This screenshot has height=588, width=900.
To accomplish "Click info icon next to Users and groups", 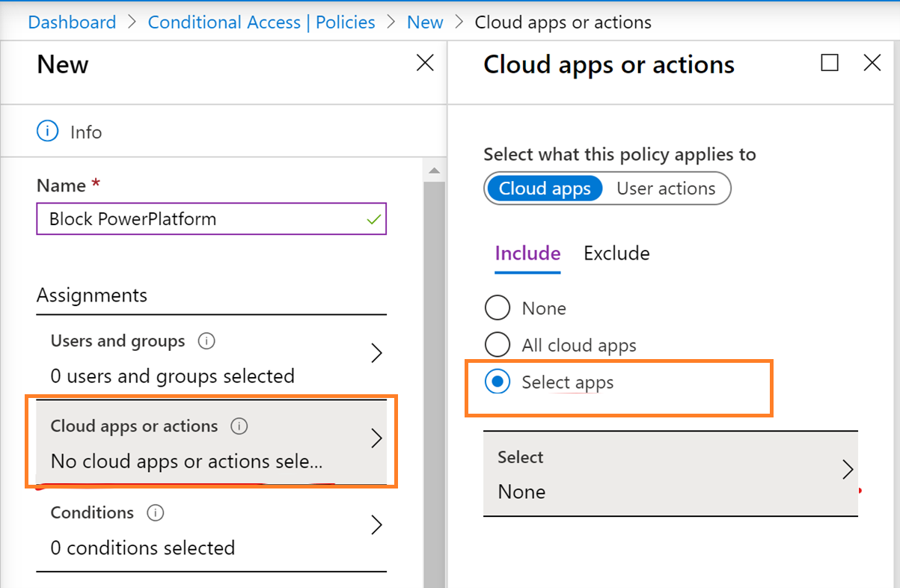I will pyautogui.click(x=206, y=341).
